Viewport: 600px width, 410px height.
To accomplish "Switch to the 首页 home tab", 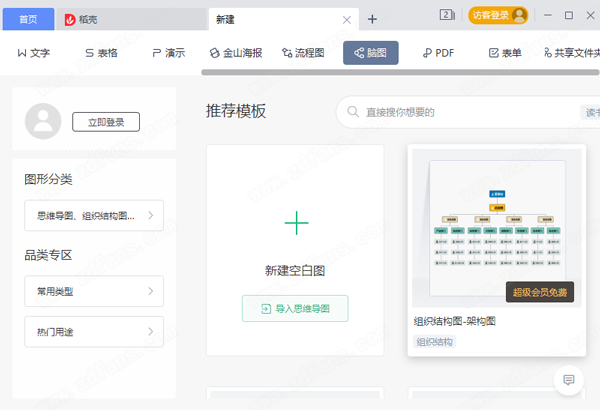I will pyautogui.click(x=28, y=18).
